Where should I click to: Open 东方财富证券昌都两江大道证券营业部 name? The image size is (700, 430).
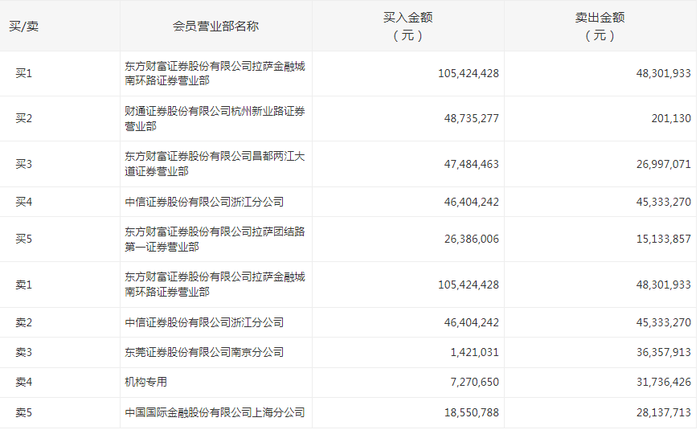pos(215,164)
